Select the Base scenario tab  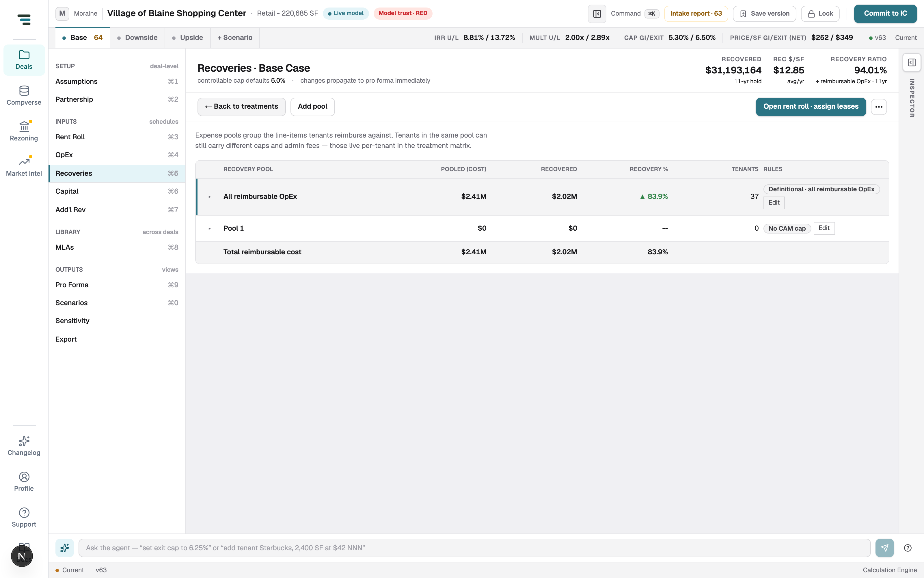[83, 38]
